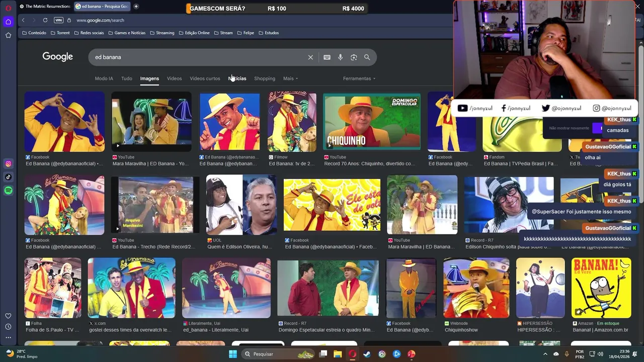This screenshot has width=644, height=362.
Task: Open the HIPERSESSÃO result link
Action: click(538, 330)
